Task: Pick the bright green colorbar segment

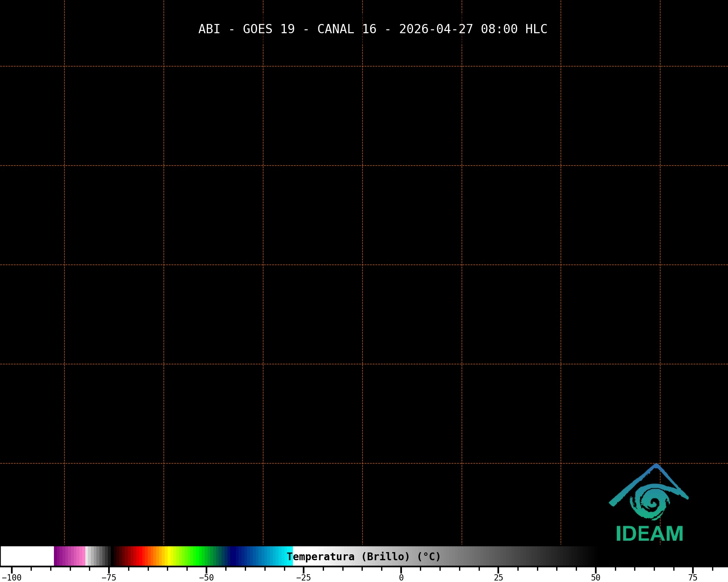Action: (198, 556)
